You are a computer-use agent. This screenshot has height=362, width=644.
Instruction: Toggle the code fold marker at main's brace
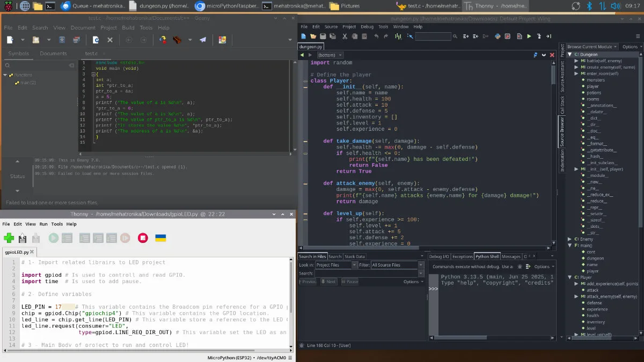(93, 74)
